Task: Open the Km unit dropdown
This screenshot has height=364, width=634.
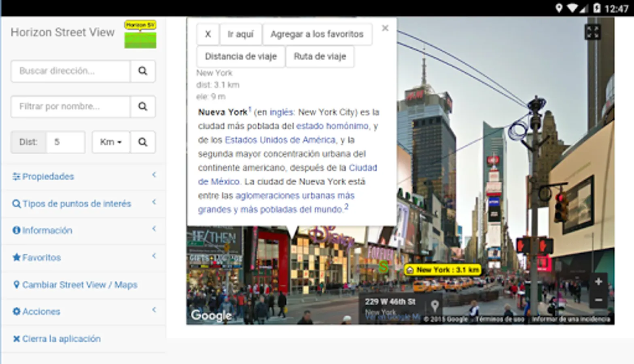Action: 111,142
